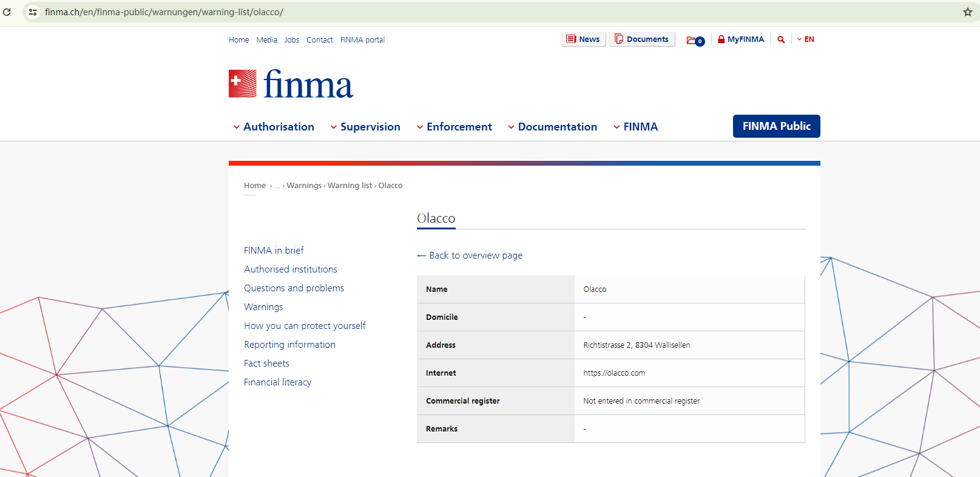Expand the Supervision menu
The image size is (980, 477).
tap(365, 127)
